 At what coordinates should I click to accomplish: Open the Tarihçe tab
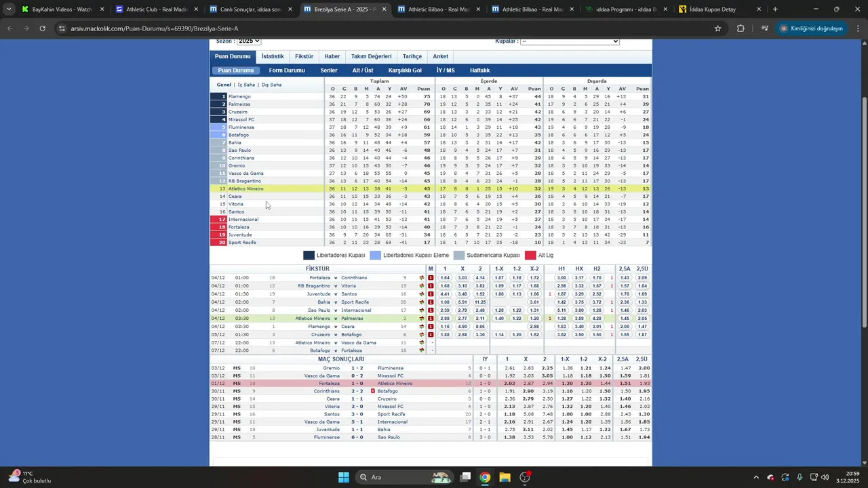(412, 57)
